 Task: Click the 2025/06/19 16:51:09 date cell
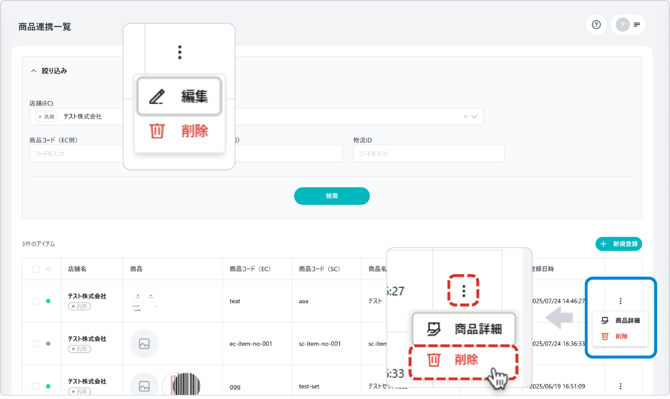coord(557,386)
